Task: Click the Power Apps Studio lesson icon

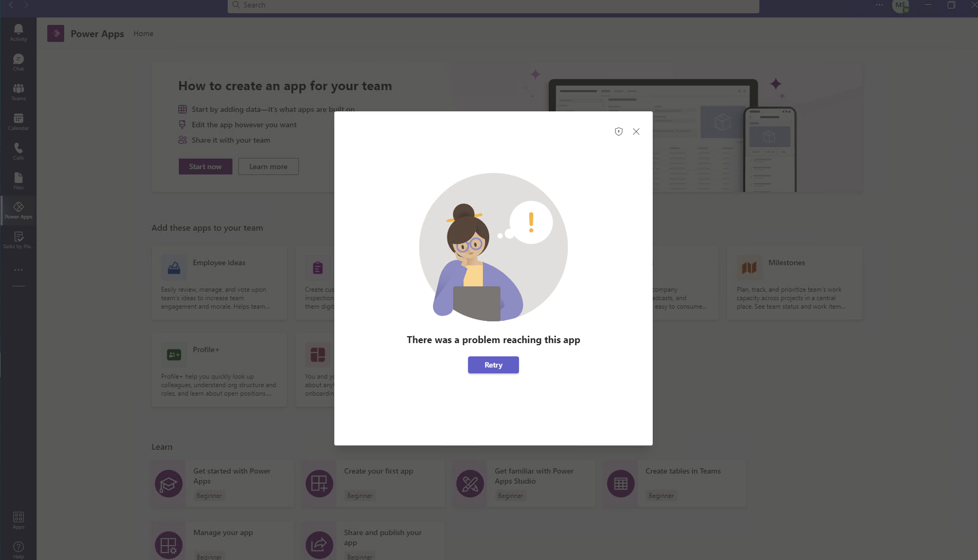Action: click(470, 484)
